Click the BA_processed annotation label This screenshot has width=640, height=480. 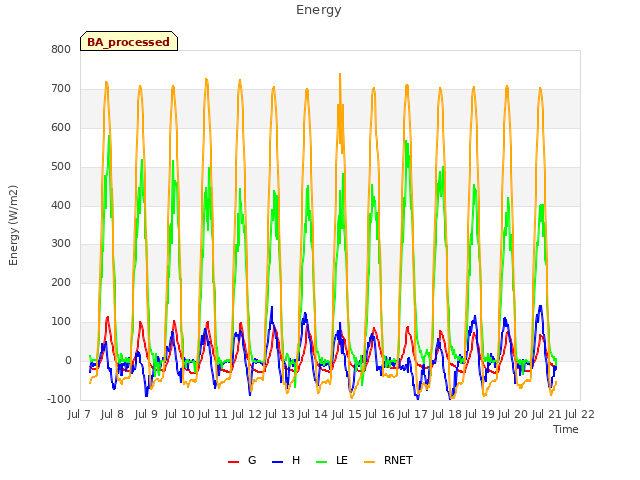(x=129, y=41)
